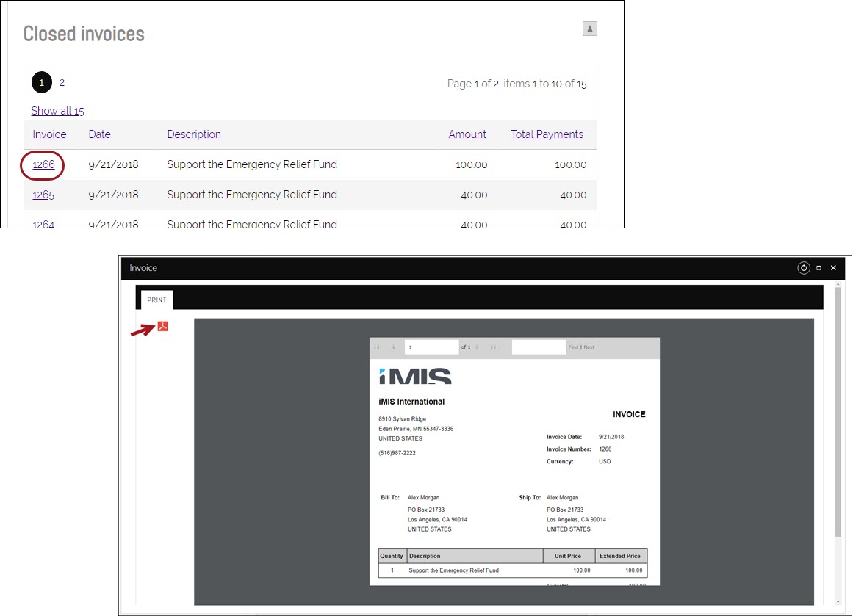
Task: Maximize the Invoice window
Action: point(818,268)
